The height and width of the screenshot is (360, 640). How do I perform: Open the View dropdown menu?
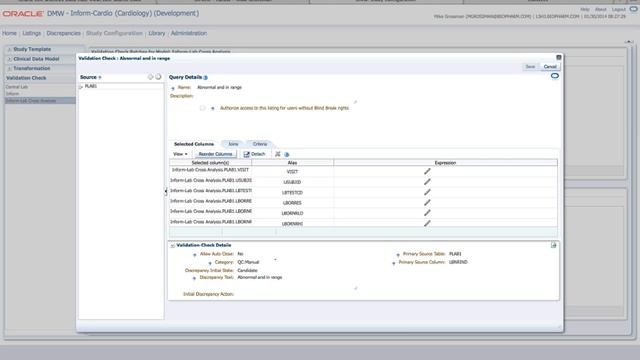pos(180,154)
